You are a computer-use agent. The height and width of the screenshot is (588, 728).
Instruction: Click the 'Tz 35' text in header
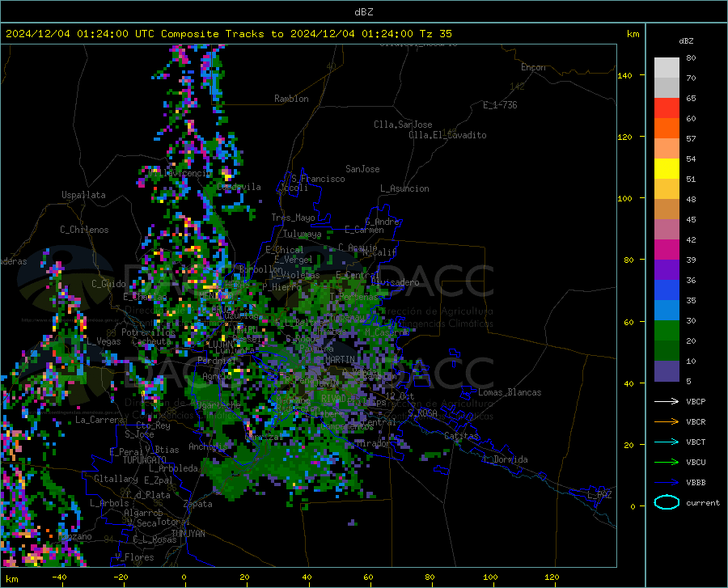[435, 34]
